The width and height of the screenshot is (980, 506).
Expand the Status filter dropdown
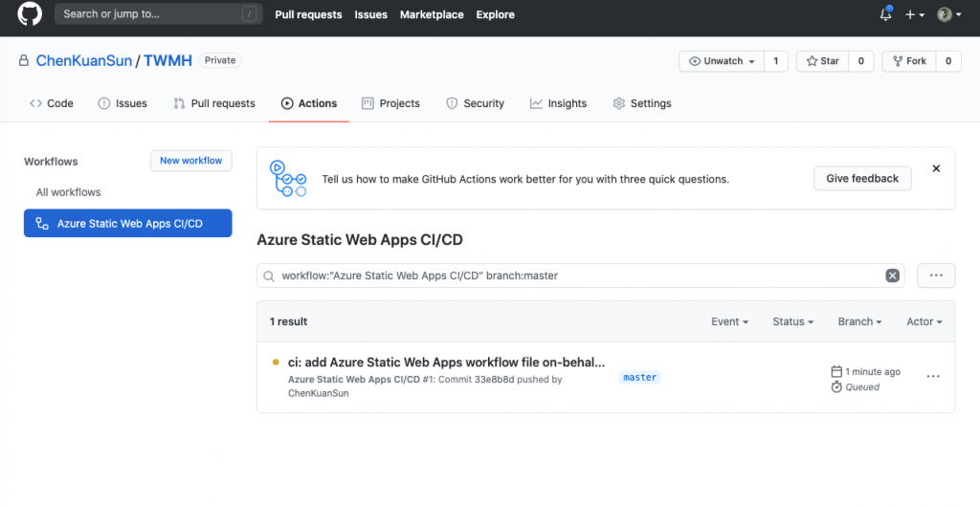click(x=792, y=321)
